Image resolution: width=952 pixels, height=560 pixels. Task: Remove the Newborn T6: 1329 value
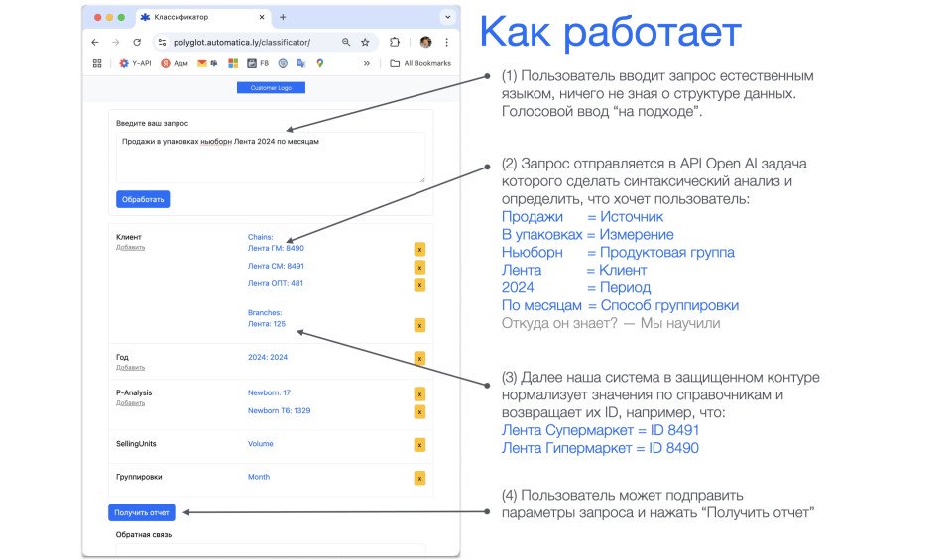419,412
